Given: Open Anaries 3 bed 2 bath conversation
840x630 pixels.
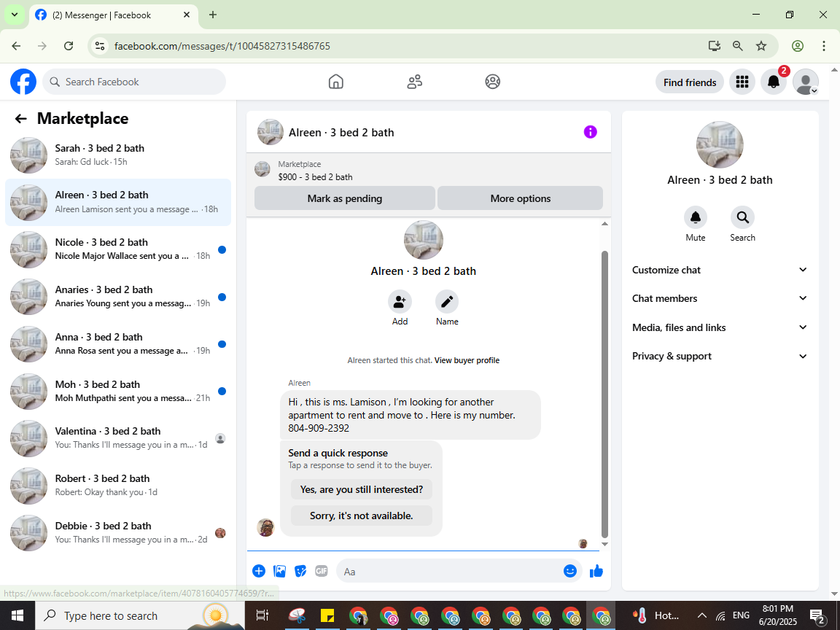Looking at the screenshot, I should pyautogui.click(x=118, y=296).
